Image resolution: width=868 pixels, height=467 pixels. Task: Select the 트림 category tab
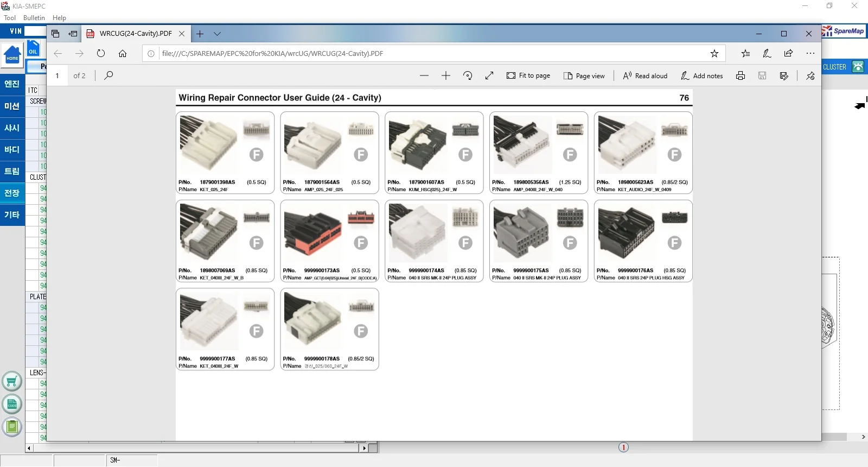[x=12, y=171]
